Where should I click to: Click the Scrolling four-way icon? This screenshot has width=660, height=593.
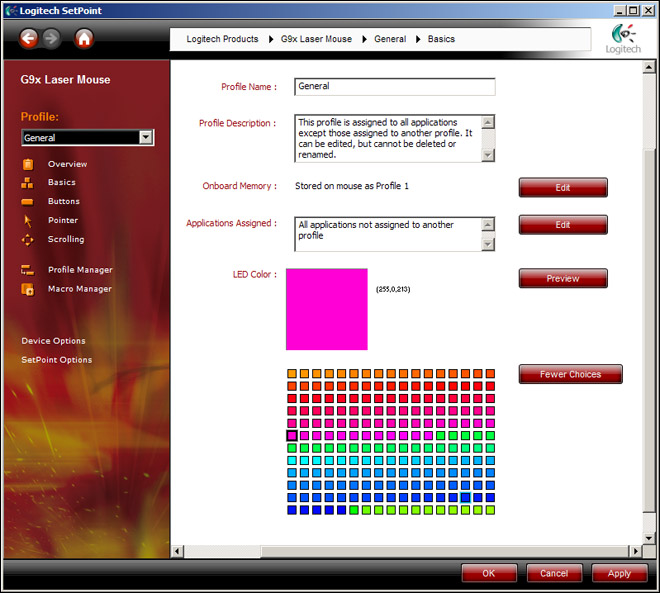click(x=27, y=239)
